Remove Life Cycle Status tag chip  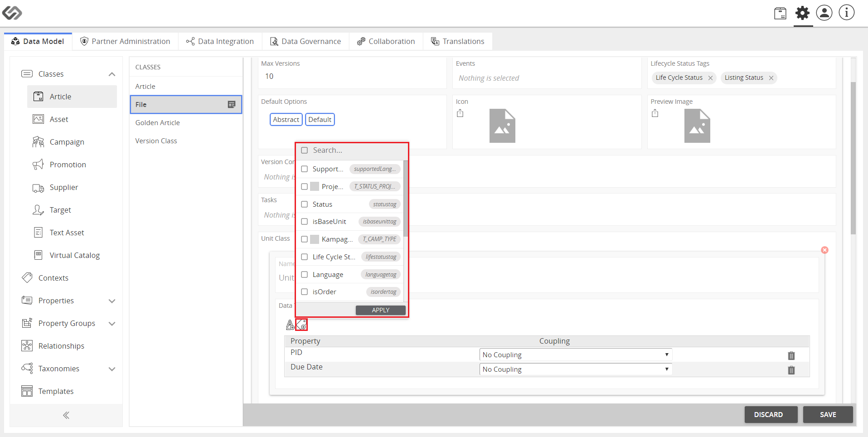coord(711,78)
